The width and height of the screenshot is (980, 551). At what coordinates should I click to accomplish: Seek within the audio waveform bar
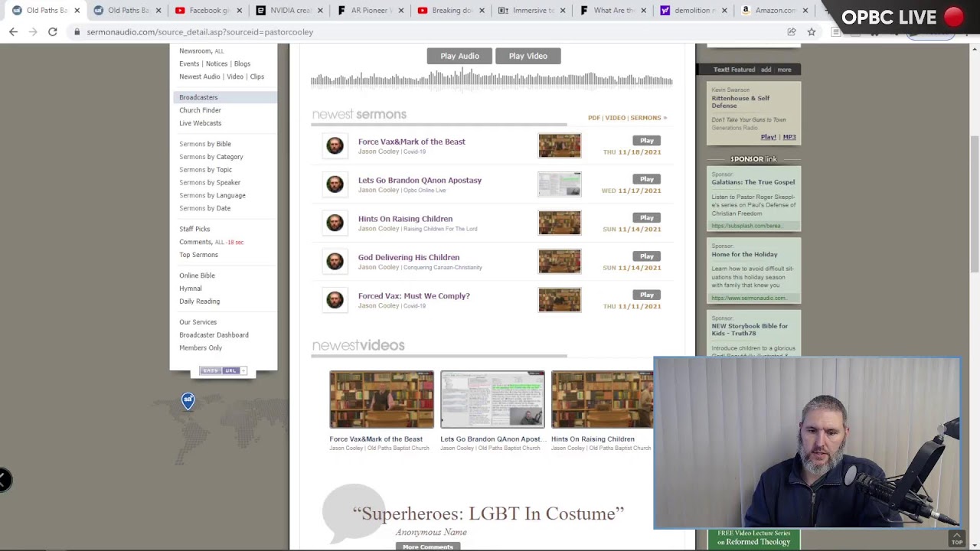pyautogui.click(x=492, y=79)
